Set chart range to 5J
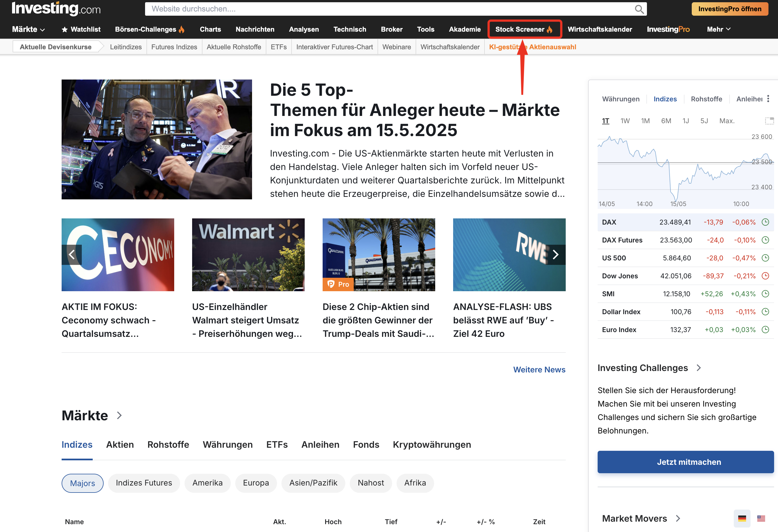The height and width of the screenshot is (532, 778). click(704, 121)
